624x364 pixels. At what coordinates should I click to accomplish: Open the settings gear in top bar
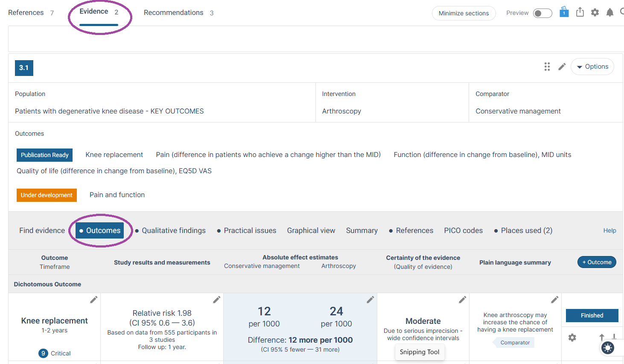click(x=595, y=13)
